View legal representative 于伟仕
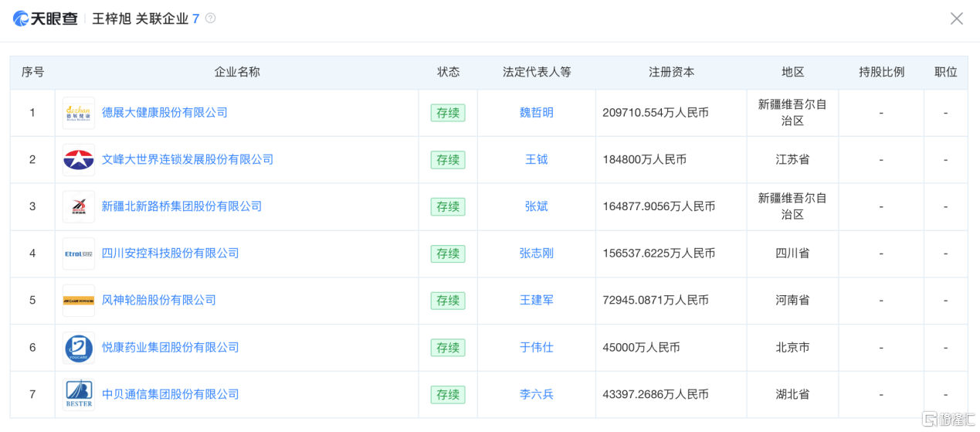Image resolution: width=980 pixels, height=432 pixels. tap(537, 348)
